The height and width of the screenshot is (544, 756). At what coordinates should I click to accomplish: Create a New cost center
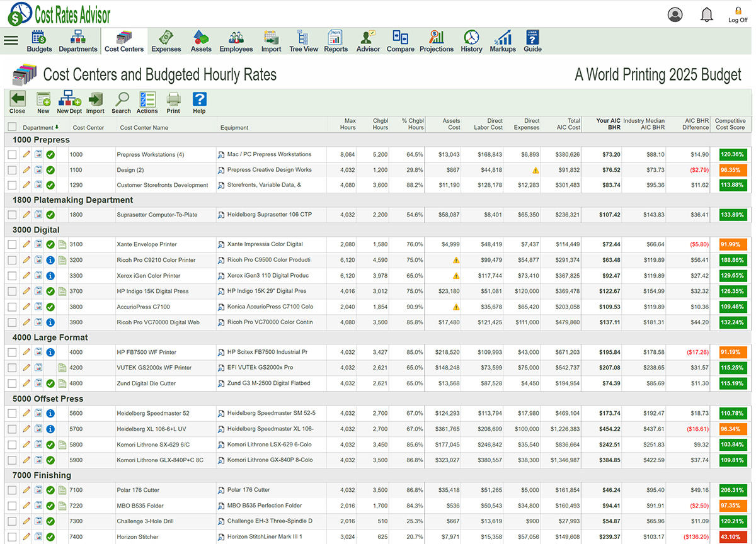43,103
